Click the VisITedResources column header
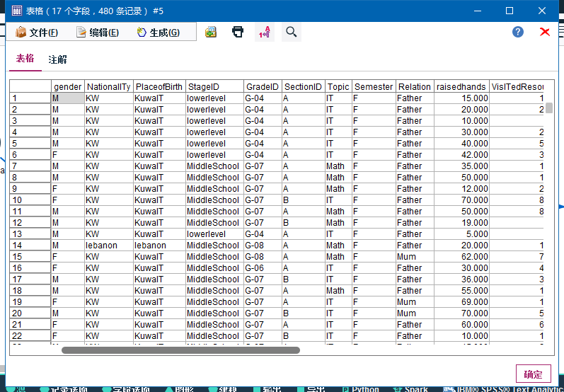Viewport: 564px width, 392px height. [x=517, y=86]
